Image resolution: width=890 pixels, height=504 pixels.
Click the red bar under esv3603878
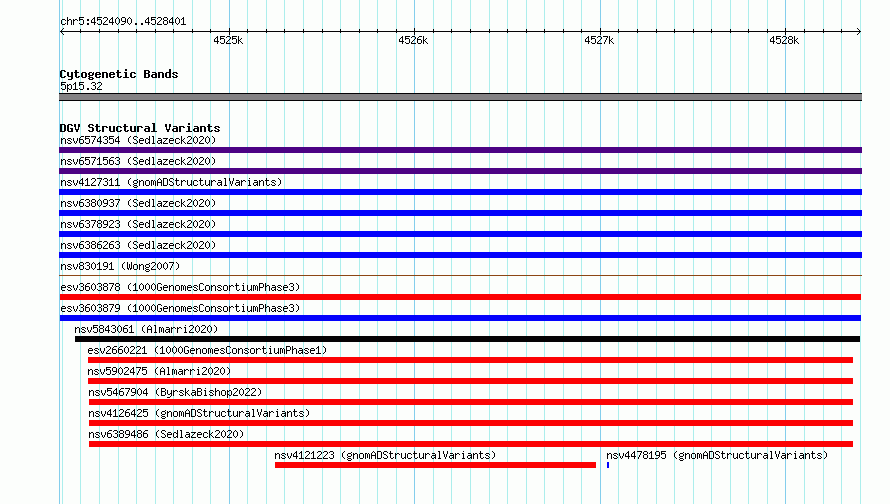coord(460,297)
